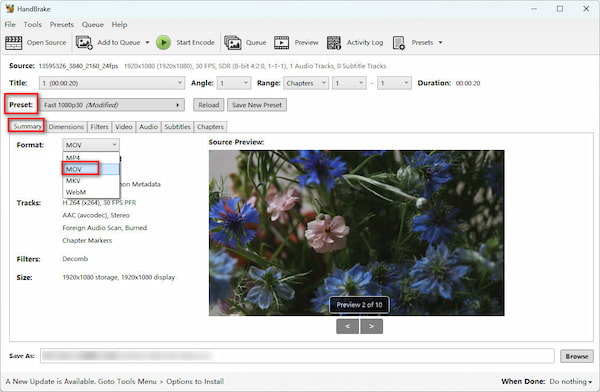Select WebM in the format list
Screen dimensions: 600x392
(91, 192)
